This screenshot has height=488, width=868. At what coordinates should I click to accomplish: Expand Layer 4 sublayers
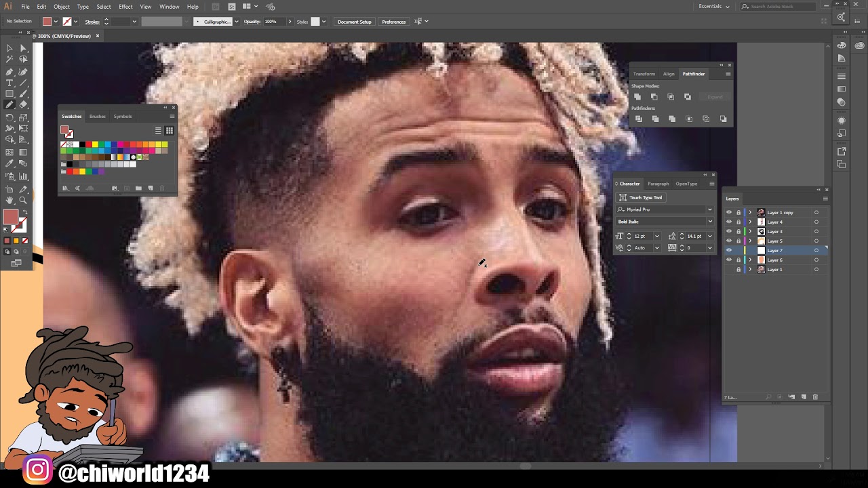point(750,222)
